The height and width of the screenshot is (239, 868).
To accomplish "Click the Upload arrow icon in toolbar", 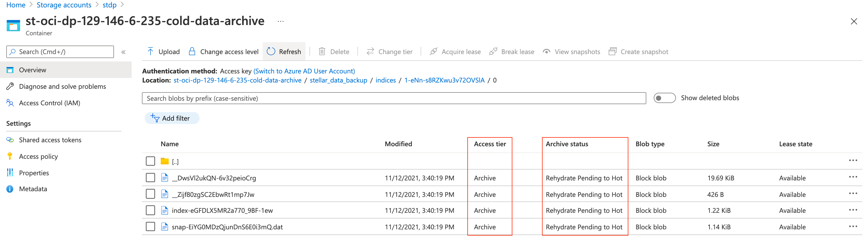I will pos(150,51).
